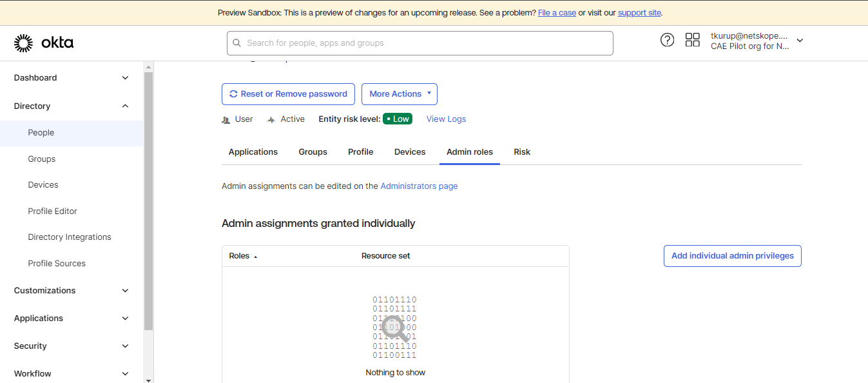
Task: Click View Logs link
Action: click(446, 119)
